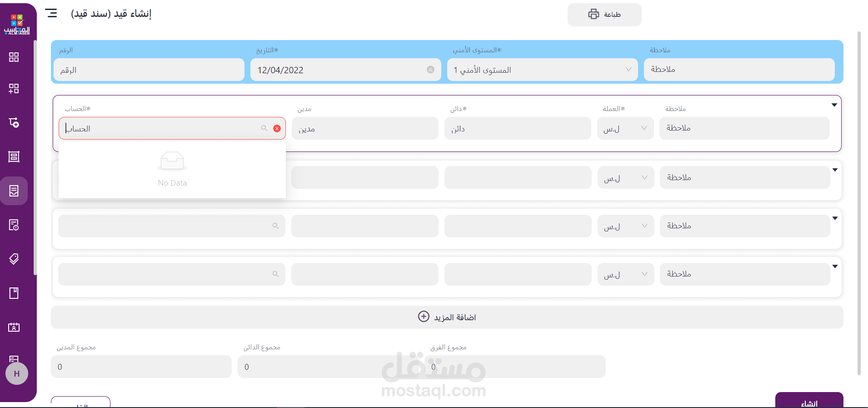Click the search magnifier in the active الحساب field
Viewport: 868px width, 408px height.
click(x=264, y=128)
